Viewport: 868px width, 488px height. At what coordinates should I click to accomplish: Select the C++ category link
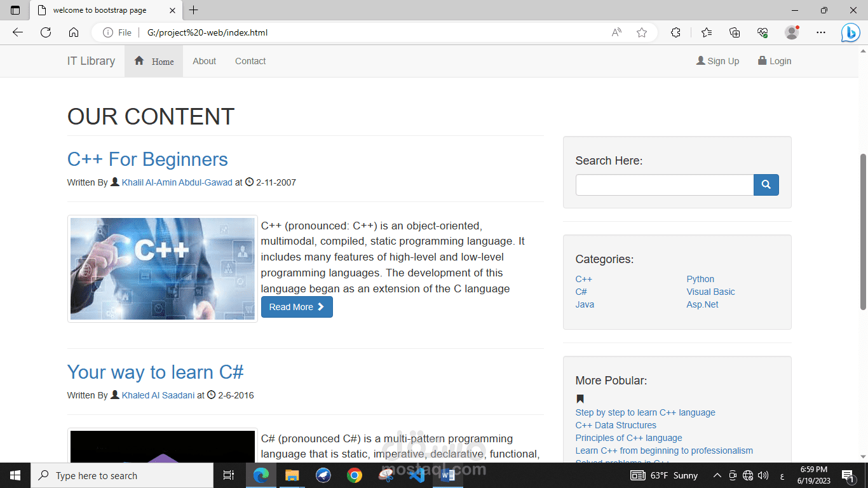[x=584, y=279]
